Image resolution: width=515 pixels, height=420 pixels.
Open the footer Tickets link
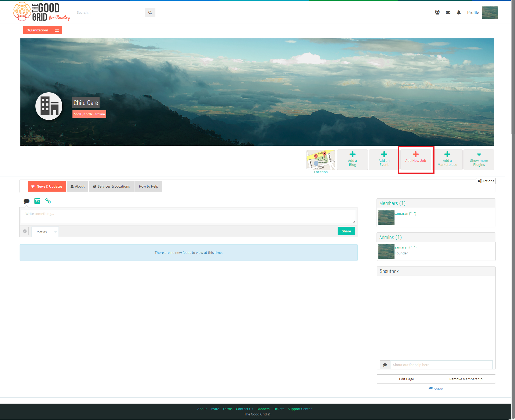[279, 409]
